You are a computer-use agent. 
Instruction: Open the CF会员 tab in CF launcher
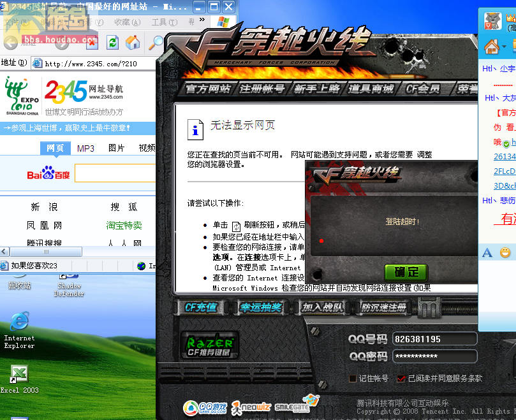coord(424,89)
